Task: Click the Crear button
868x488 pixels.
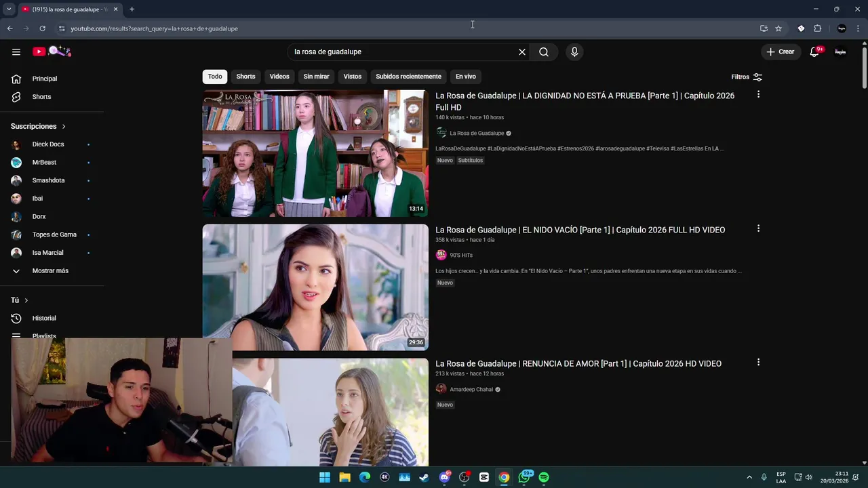Action: [x=780, y=52]
